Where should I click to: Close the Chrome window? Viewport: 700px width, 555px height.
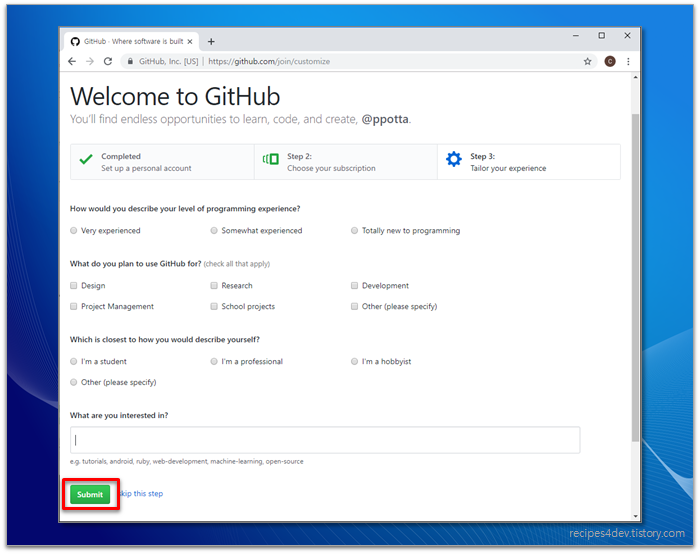(x=627, y=36)
